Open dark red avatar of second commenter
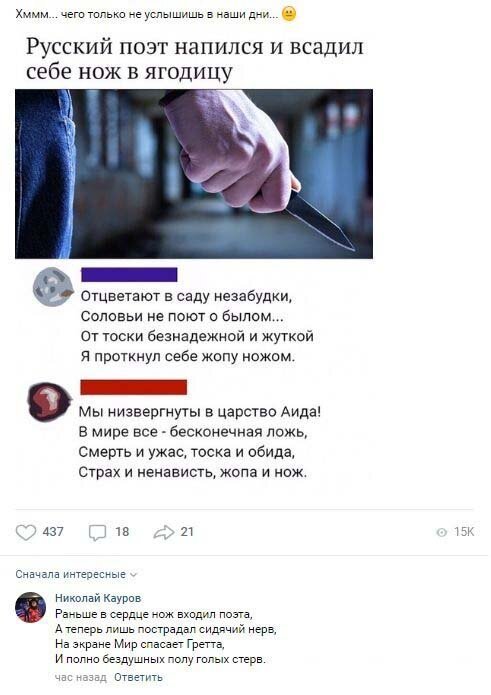The height and width of the screenshot is (695, 491). (49, 402)
